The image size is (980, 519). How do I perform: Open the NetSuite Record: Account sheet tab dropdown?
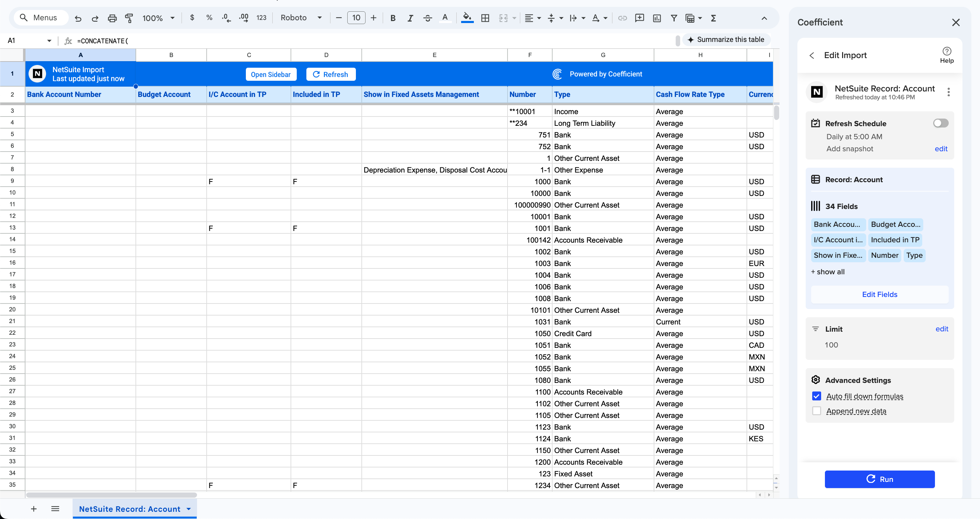tap(189, 509)
